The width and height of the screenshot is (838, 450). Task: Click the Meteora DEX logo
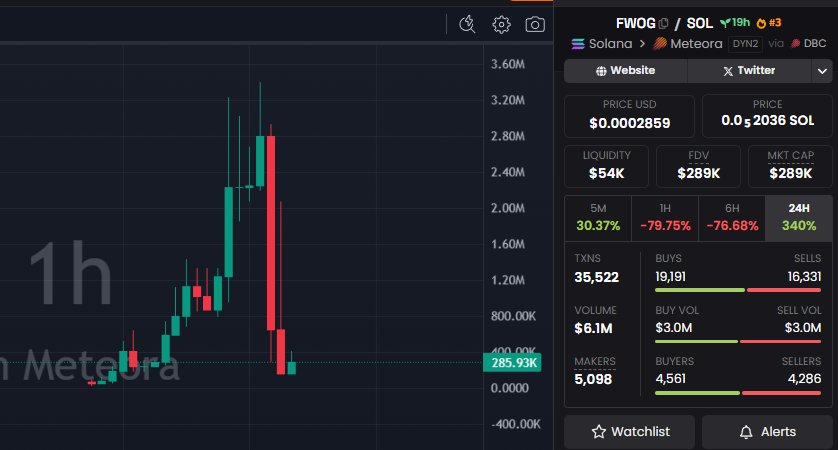tap(659, 44)
